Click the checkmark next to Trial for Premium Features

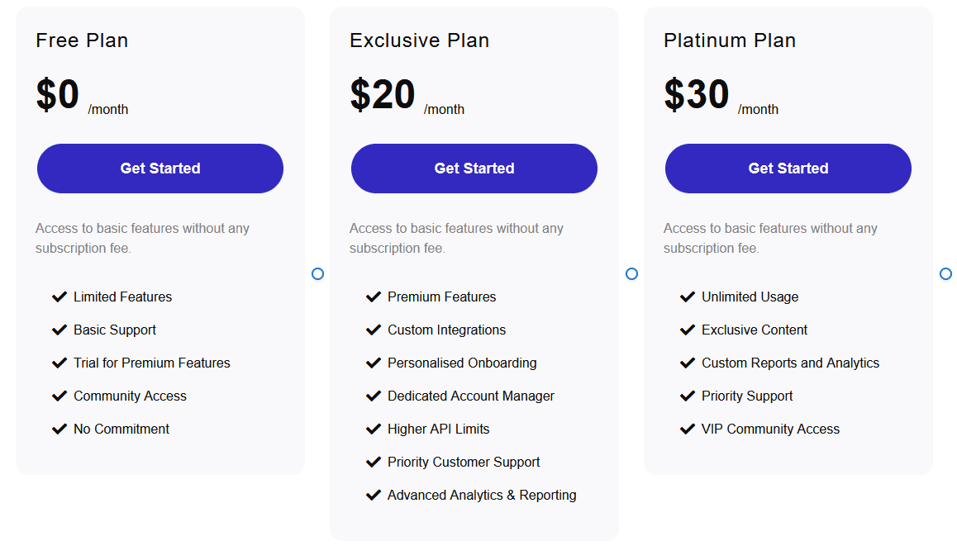[60, 363]
